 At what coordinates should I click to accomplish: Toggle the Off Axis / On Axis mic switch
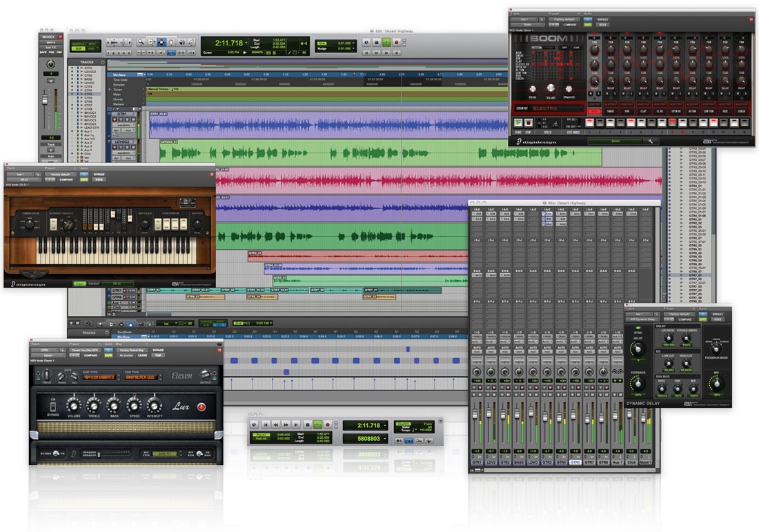coord(199,453)
